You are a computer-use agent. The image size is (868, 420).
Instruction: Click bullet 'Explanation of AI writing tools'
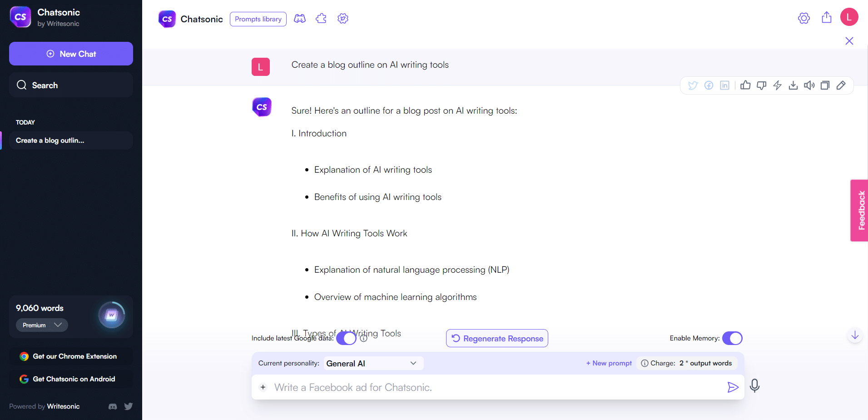(373, 170)
